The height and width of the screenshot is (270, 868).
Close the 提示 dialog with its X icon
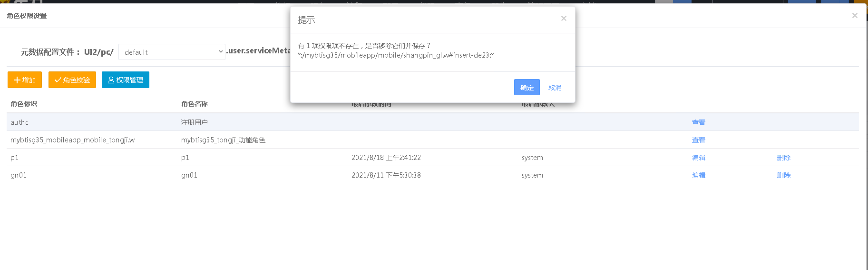click(564, 19)
